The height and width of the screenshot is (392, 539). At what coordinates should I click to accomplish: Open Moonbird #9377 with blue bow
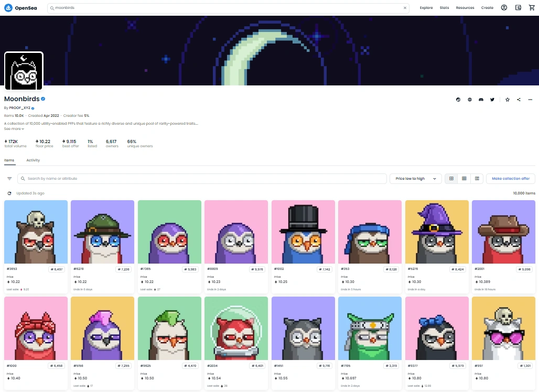point(437,329)
